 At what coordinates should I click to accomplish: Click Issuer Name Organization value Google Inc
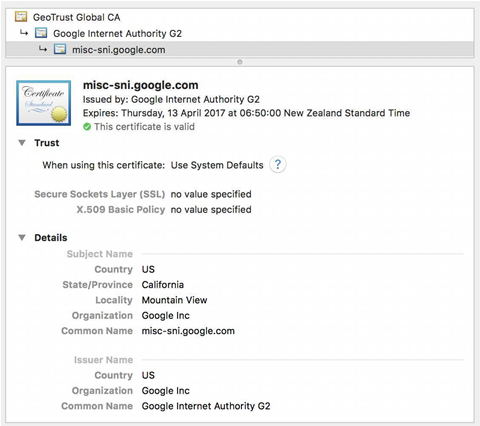tap(166, 391)
